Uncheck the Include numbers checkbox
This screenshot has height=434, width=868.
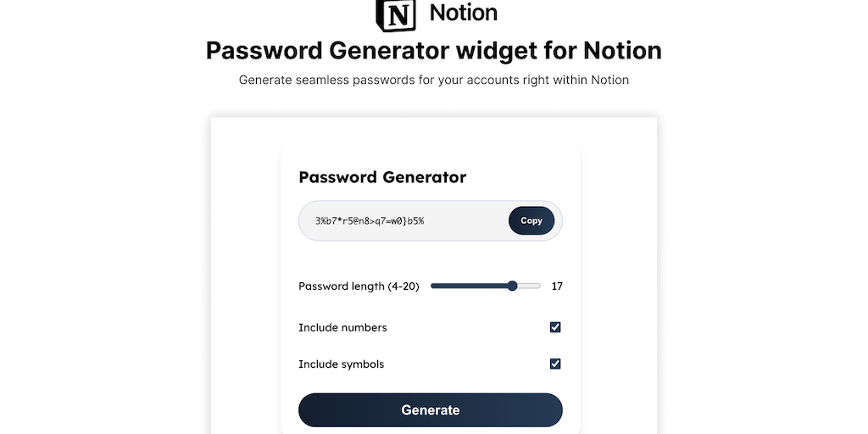(x=555, y=327)
